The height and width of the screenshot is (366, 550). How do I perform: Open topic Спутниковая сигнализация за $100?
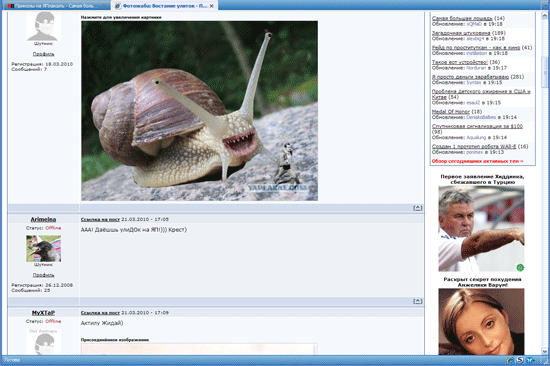[x=477, y=126]
